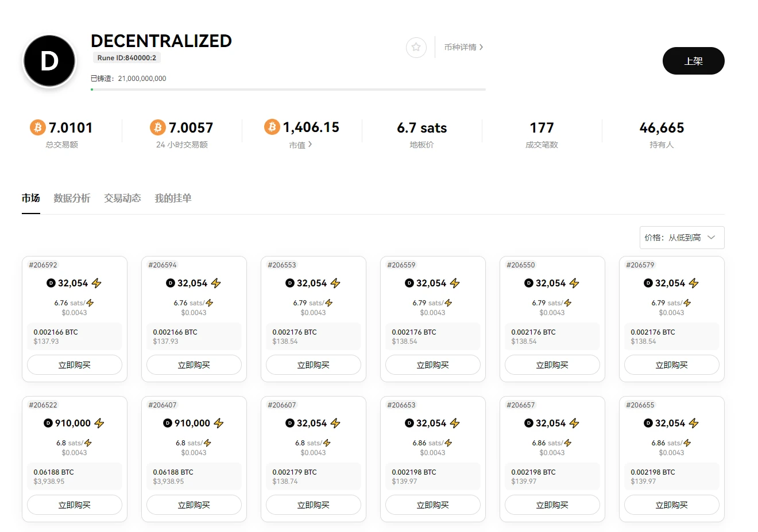Switch to the 数据分析 tab
The width and height of the screenshot is (758, 532).
coord(72,198)
